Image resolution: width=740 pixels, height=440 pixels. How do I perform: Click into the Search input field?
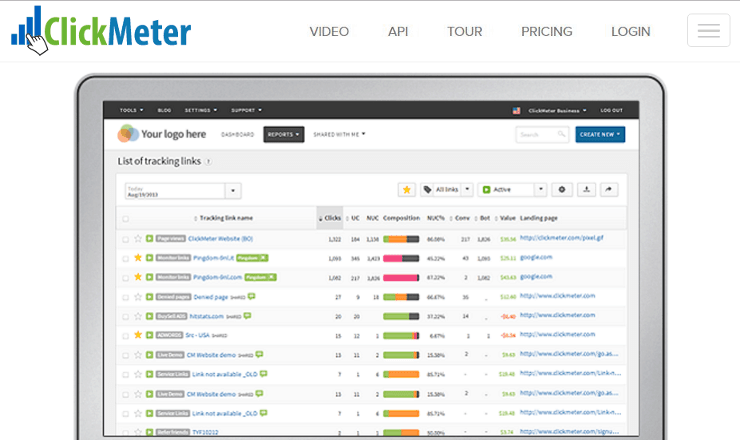tap(542, 135)
